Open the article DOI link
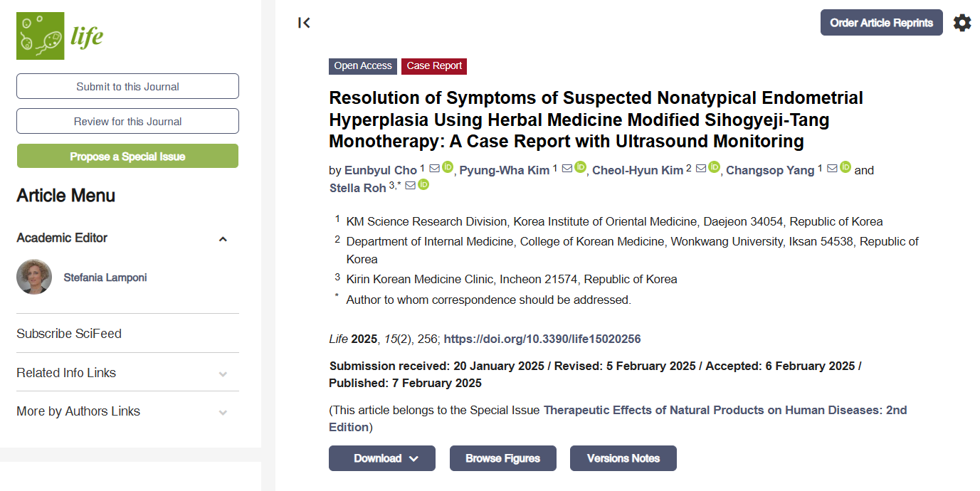Image resolution: width=980 pixels, height=491 pixels. (542, 339)
